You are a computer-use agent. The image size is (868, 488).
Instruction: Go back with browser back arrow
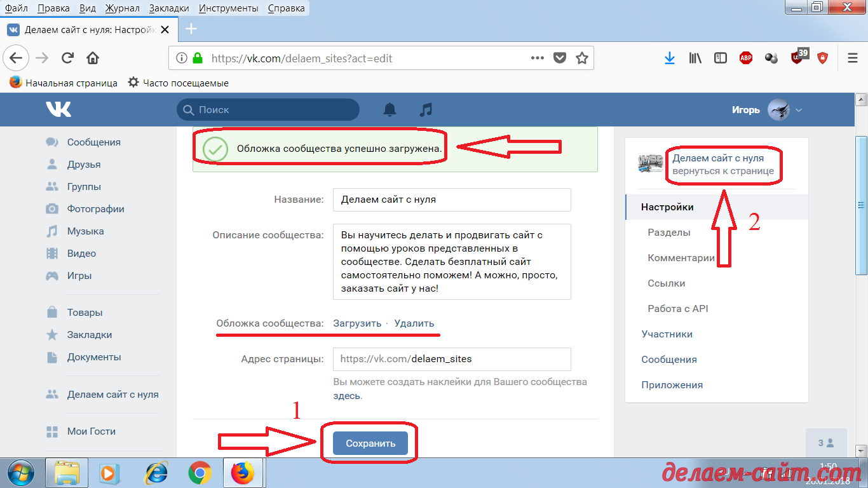click(16, 58)
